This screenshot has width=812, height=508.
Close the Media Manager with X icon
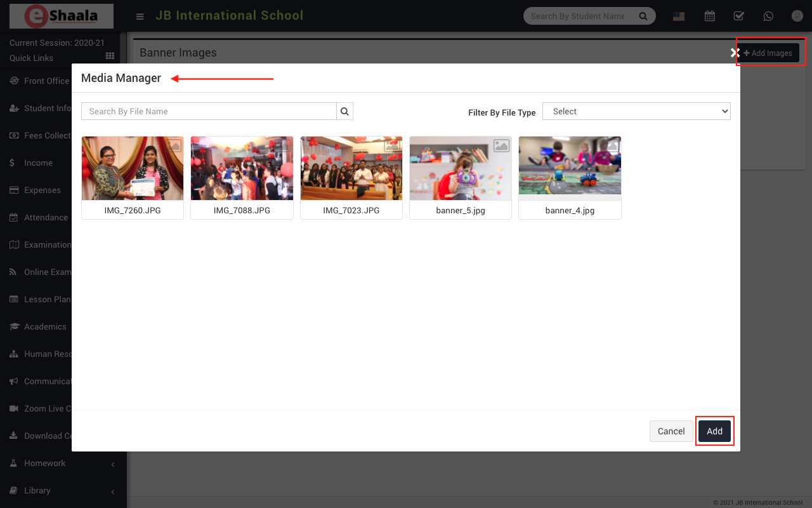[x=735, y=53]
